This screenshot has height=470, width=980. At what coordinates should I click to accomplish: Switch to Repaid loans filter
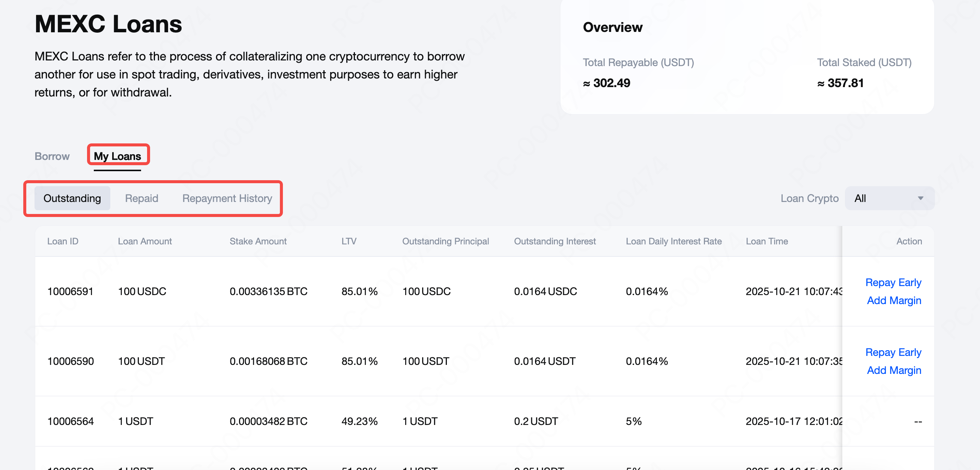[x=141, y=198]
